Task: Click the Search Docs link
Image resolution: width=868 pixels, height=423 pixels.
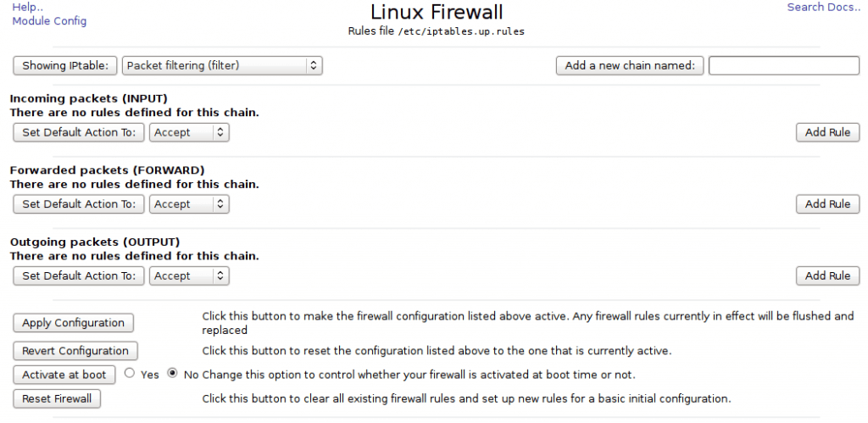Action: click(x=823, y=7)
